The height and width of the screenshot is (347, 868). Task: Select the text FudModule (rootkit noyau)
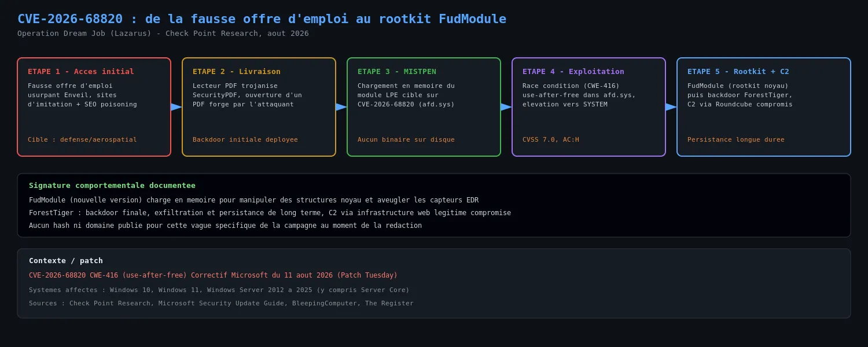click(738, 86)
